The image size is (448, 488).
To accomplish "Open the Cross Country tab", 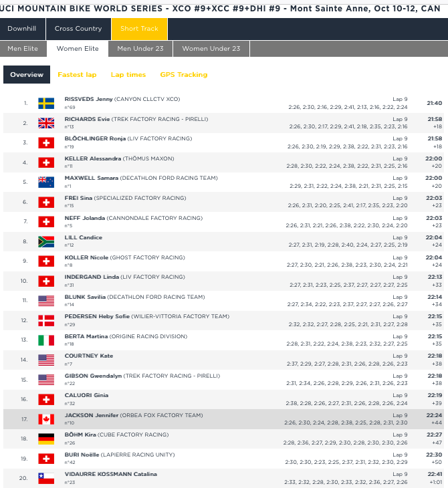I will (x=78, y=29).
